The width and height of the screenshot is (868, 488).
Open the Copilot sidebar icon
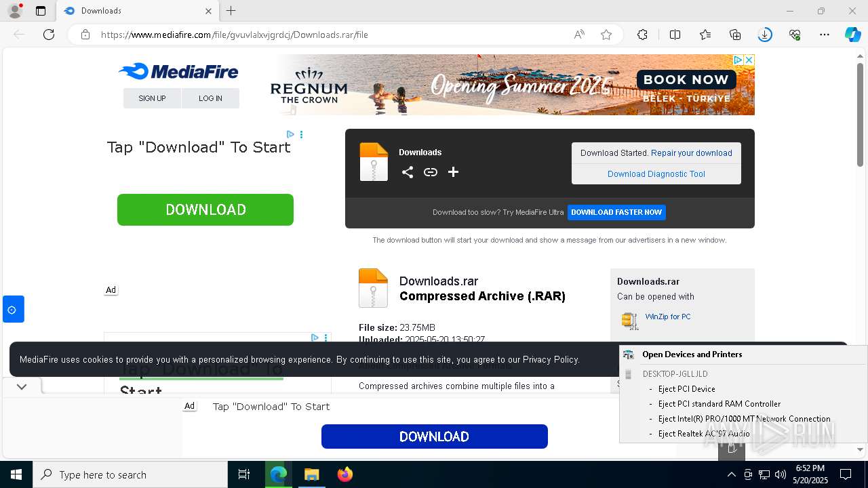(852, 35)
